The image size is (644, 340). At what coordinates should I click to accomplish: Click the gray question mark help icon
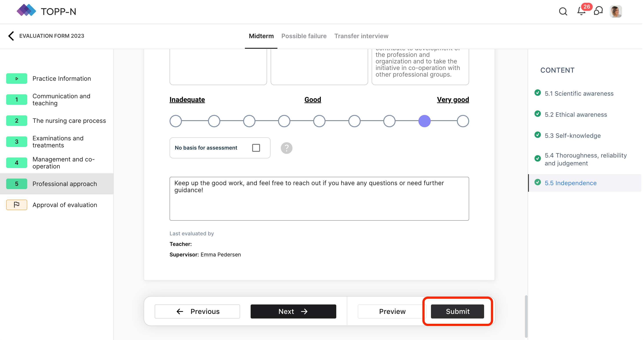[x=286, y=148]
